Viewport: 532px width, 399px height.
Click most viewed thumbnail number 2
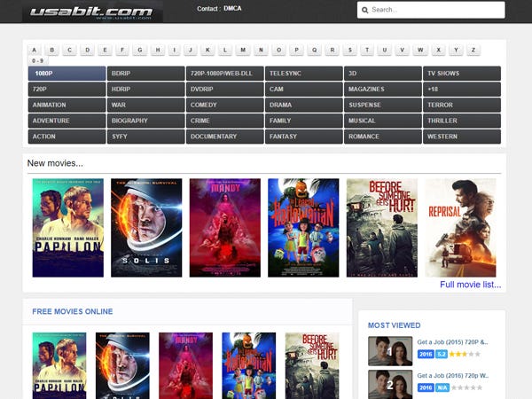[390, 385]
